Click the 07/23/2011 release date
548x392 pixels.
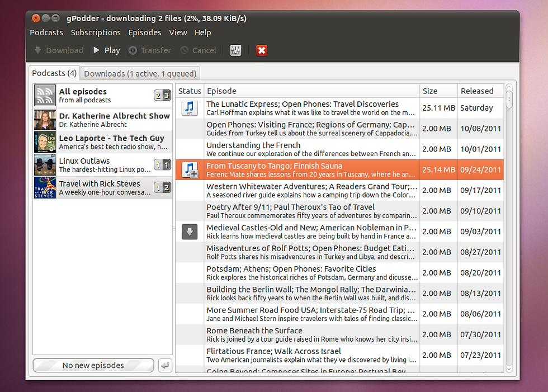click(480, 355)
